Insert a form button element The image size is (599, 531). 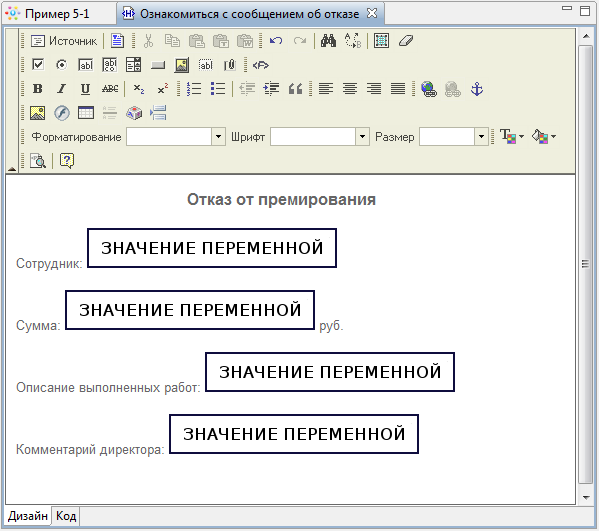click(x=158, y=65)
